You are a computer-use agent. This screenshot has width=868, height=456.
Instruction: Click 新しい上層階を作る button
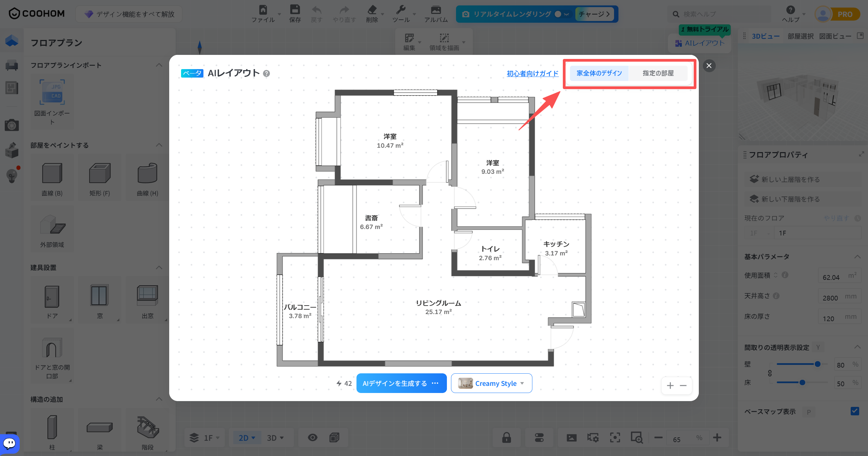click(803, 179)
